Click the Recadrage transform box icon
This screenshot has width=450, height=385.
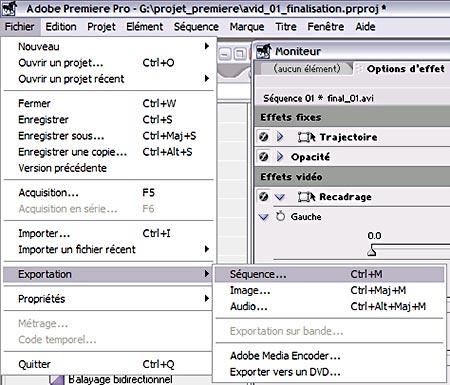click(306, 197)
